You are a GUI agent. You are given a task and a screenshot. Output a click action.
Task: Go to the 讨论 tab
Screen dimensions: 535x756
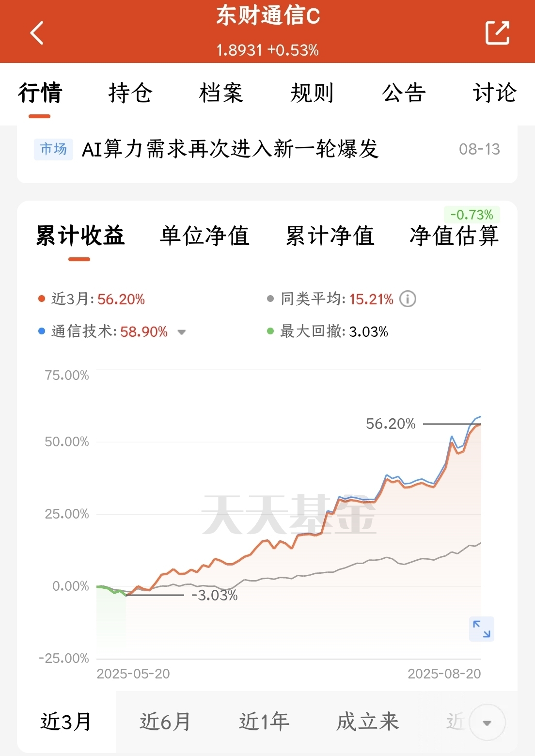(x=495, y=93)
